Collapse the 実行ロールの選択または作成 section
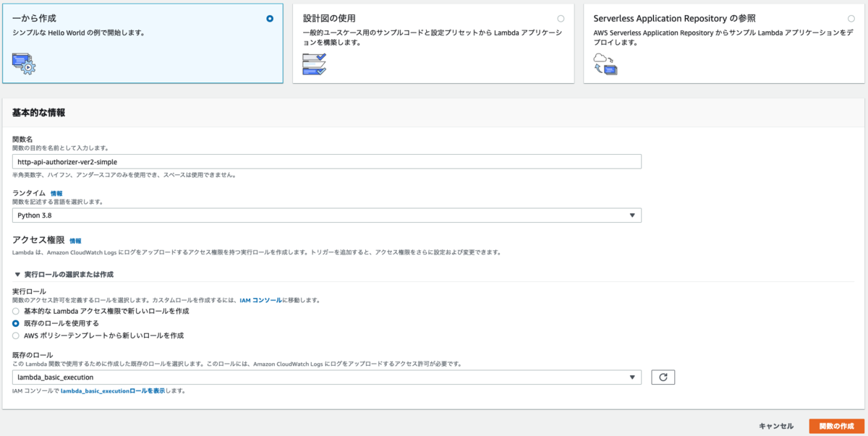This screenshot has width=868, height=436. click(x=18, y=274)
